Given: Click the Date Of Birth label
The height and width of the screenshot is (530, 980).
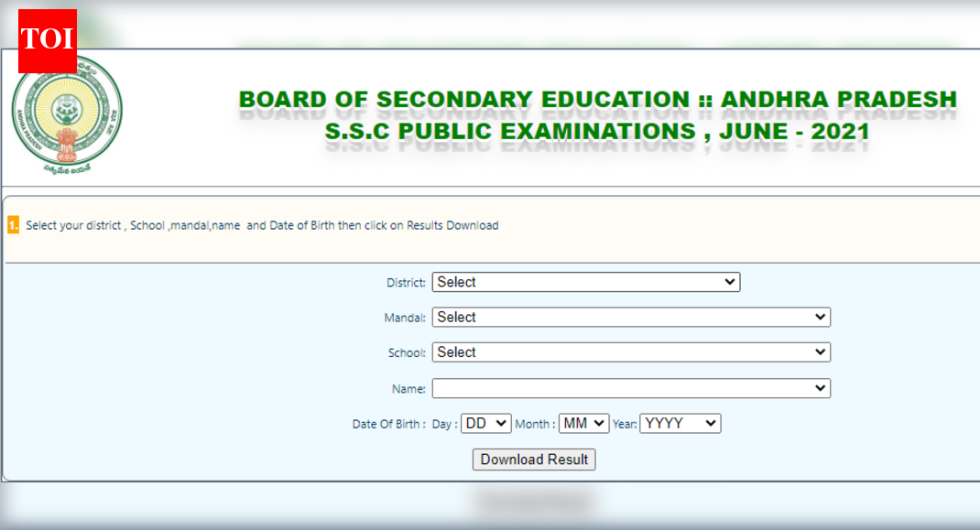Looking at the screenshot, I should tap(388, 424).
